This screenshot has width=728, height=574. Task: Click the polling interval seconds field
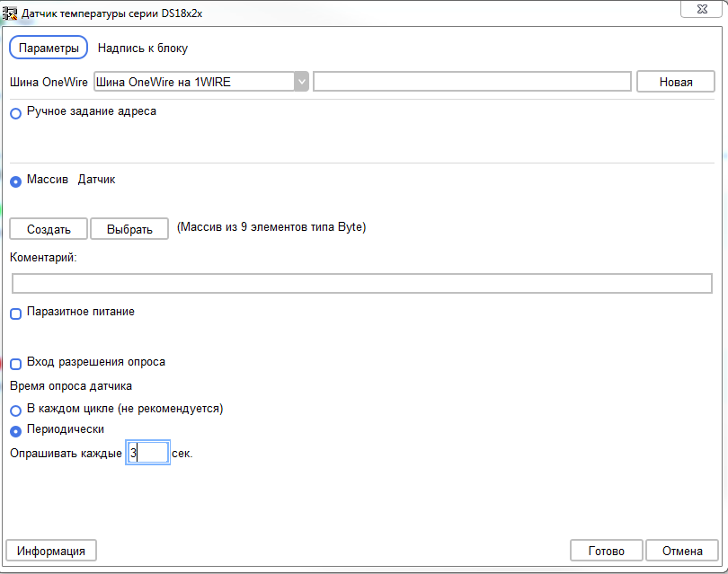tap(148, 453)
